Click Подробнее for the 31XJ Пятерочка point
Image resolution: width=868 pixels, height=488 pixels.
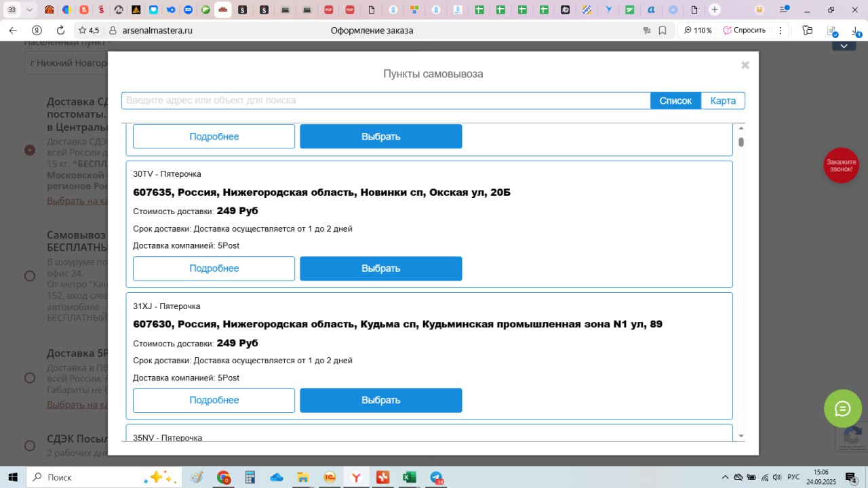pos(214,400)
